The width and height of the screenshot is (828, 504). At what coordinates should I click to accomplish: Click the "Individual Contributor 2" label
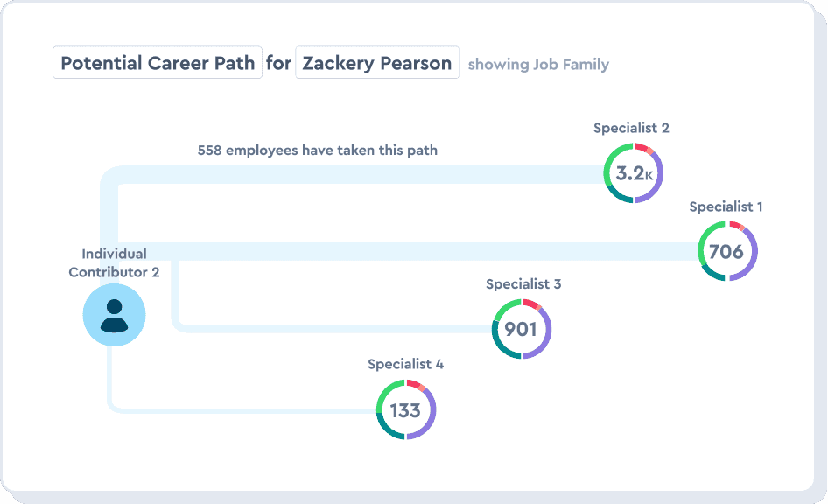114,262
